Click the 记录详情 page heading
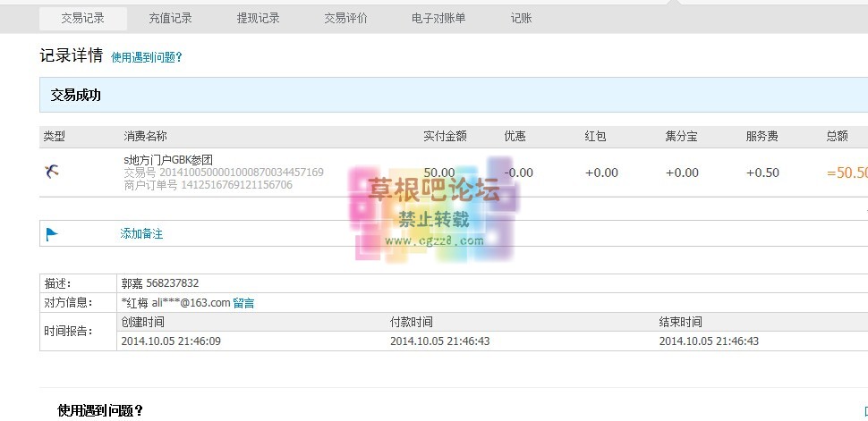Screen dimensions: 868x421 72,55
